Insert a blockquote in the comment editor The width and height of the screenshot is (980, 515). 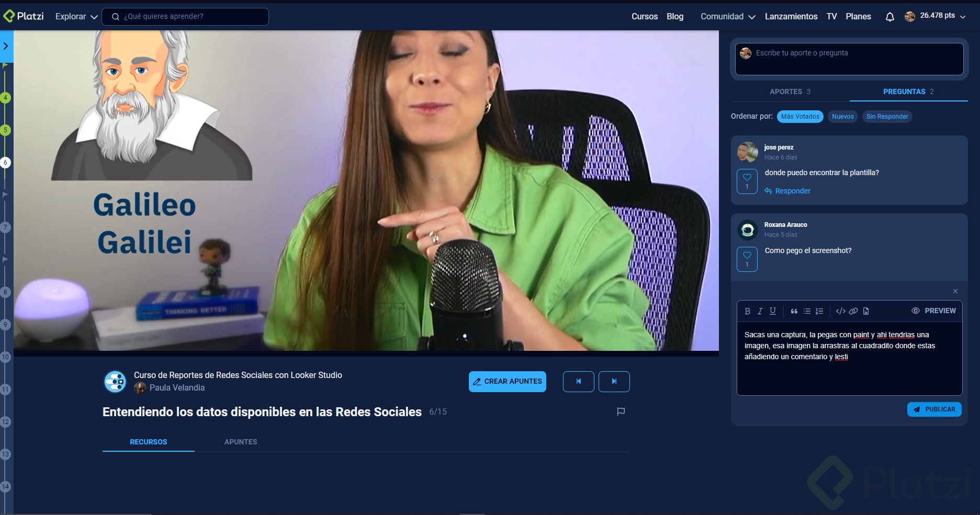pos(794,311)
